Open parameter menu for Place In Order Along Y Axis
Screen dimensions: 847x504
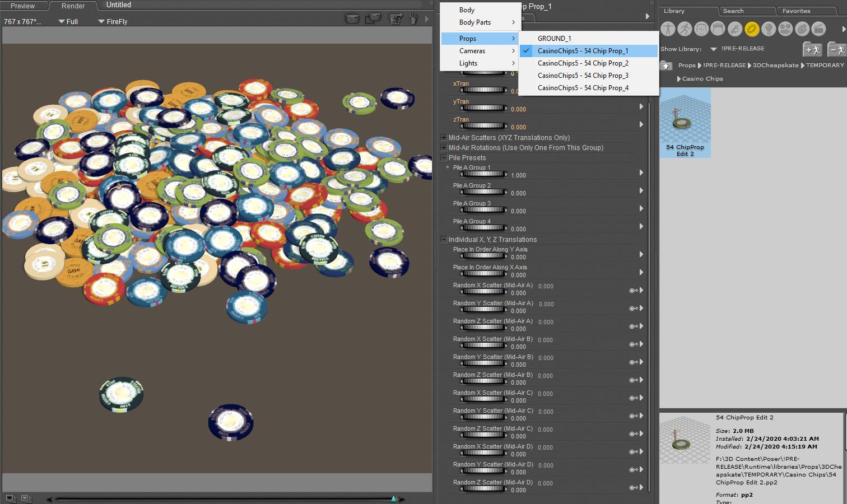coord(641,254)
